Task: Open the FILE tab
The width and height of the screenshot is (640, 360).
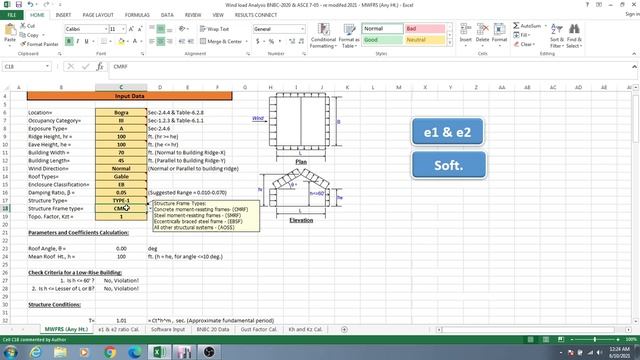Action: tap(12, 15)
